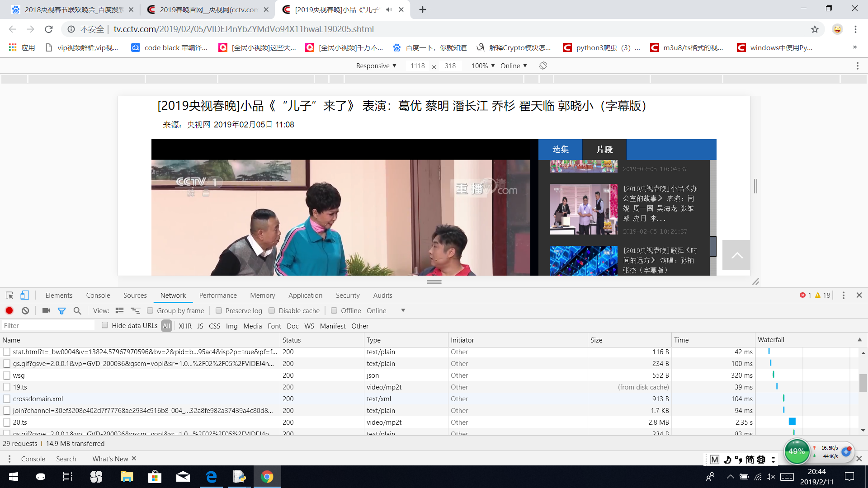Viewport: 868px width, 488px height.
Task: Switch to the Sources tab
Action: tap(135, 296)
